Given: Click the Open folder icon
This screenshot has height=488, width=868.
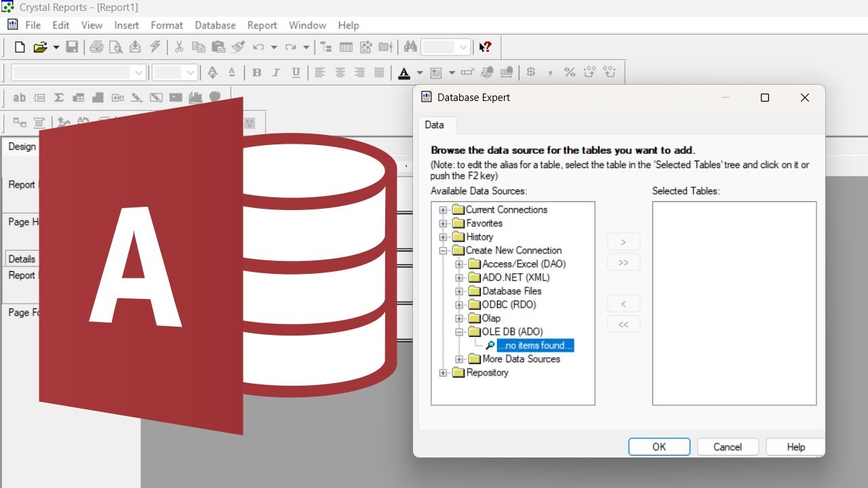Looking at the screenshot, I should pyautogui.click(x=40, y=47).
